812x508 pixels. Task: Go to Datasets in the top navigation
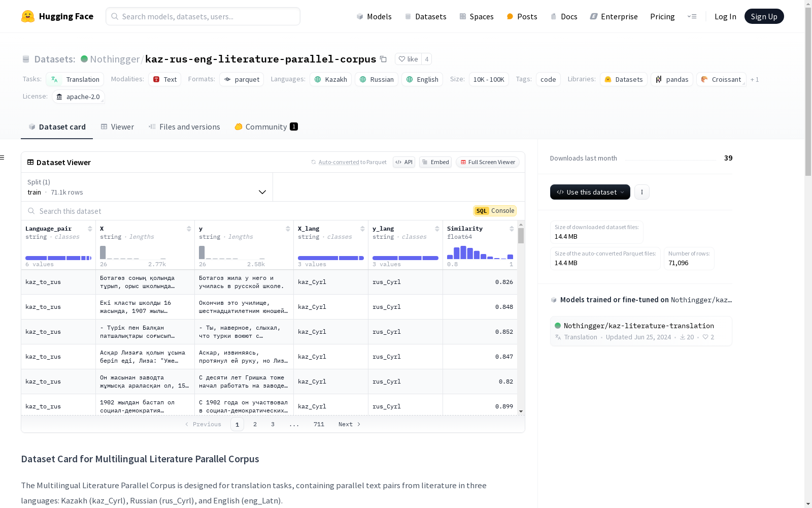(425, 16)
